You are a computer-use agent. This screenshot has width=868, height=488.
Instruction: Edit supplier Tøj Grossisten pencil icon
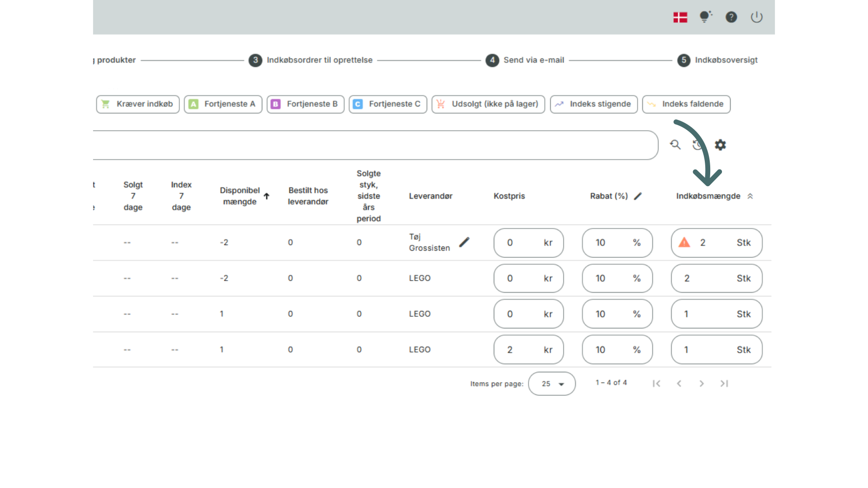coord(464,242)
